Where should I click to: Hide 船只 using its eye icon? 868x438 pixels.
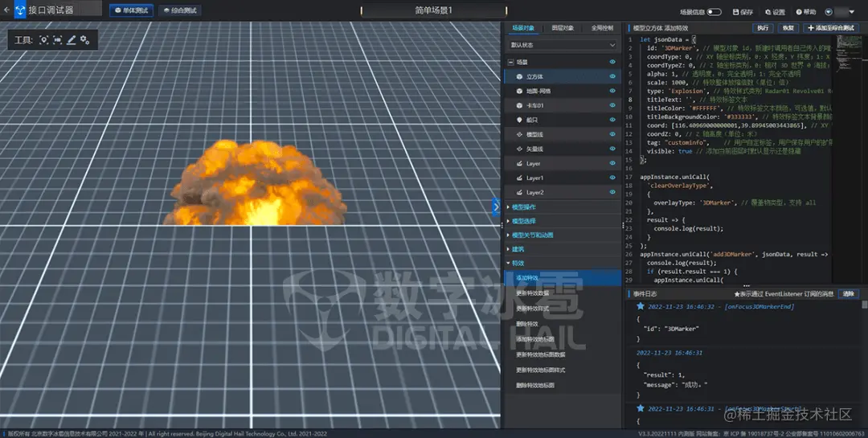click(612, 120)
